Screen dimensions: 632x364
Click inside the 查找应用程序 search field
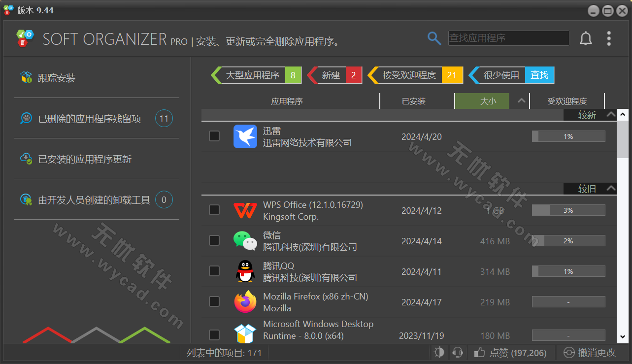click(508, 38)
